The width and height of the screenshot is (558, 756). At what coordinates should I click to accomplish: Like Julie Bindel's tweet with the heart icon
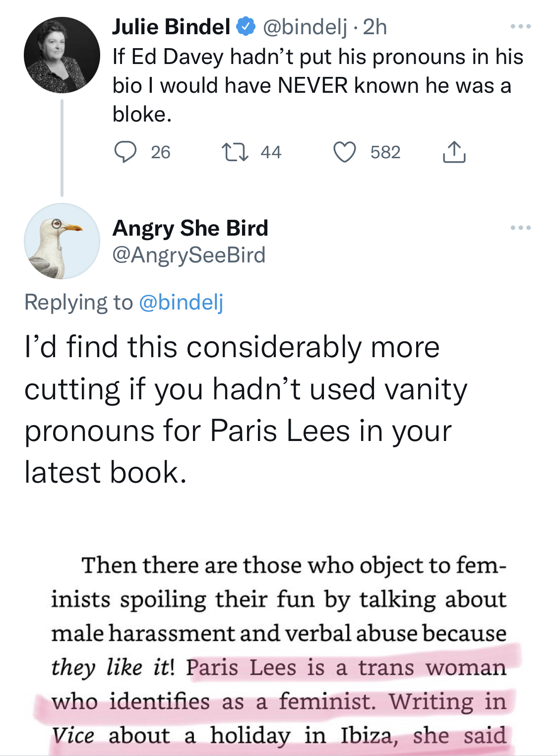pos(344,152)
